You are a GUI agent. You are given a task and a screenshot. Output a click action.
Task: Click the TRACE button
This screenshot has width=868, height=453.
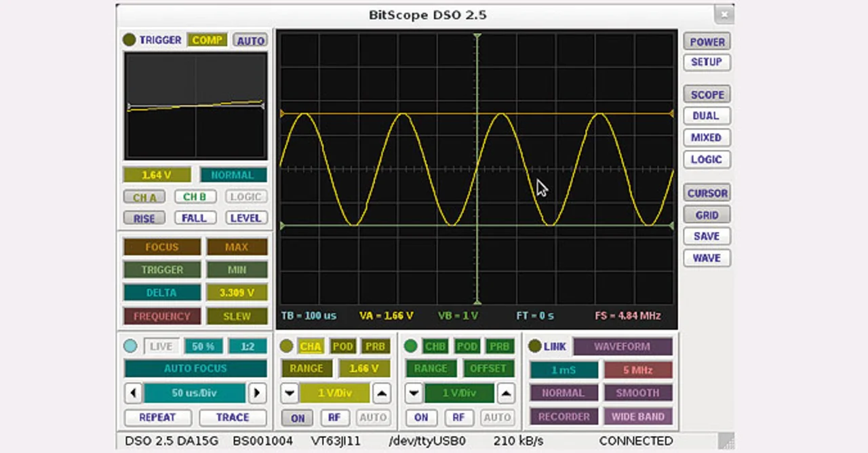[x=233, y=417]
